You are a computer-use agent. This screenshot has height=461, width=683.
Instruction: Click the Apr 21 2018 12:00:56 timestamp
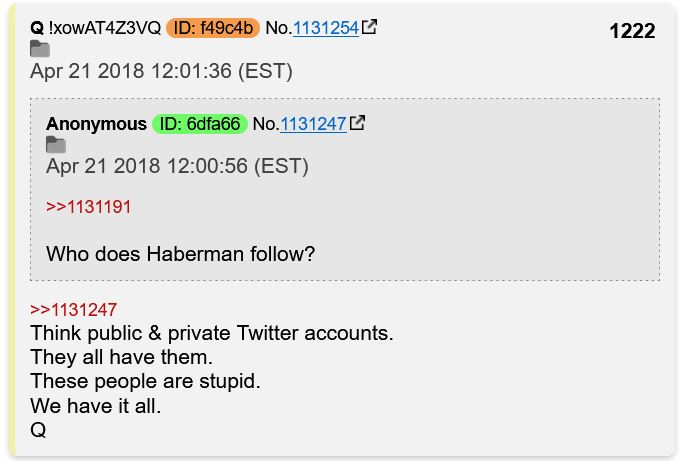(x=177, y=166)
